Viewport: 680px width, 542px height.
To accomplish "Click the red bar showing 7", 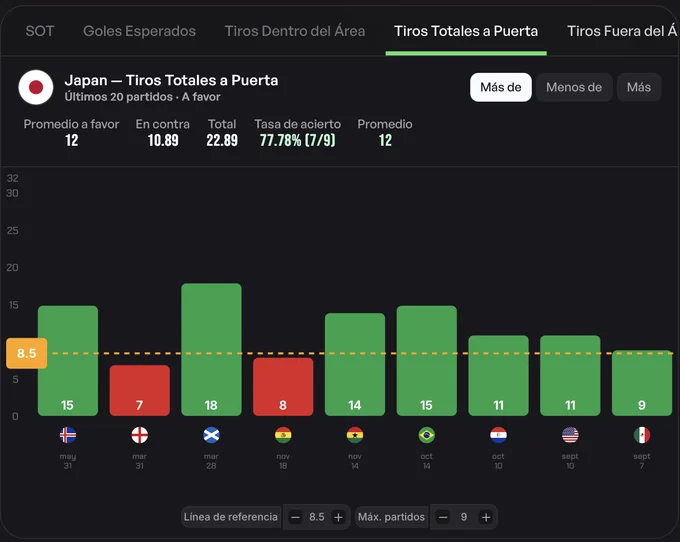I will click(x=140, y=390).
